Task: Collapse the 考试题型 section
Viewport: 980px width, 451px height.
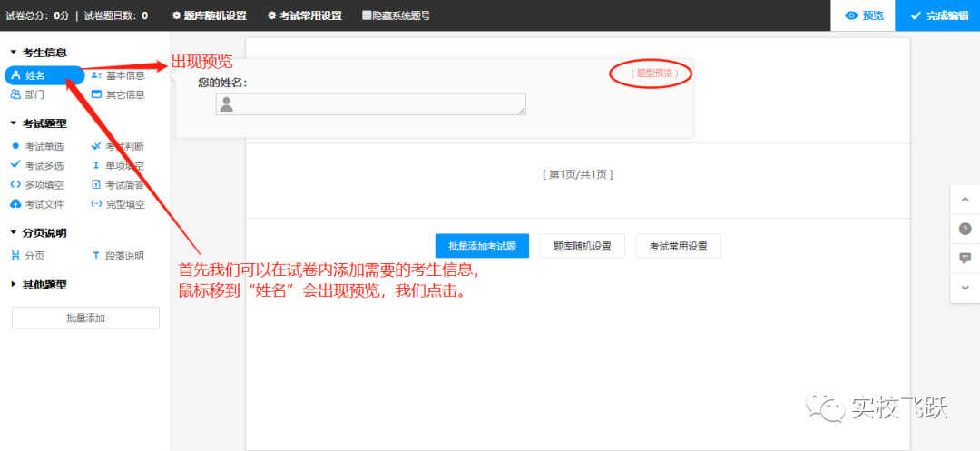Action: click(39, 123)
